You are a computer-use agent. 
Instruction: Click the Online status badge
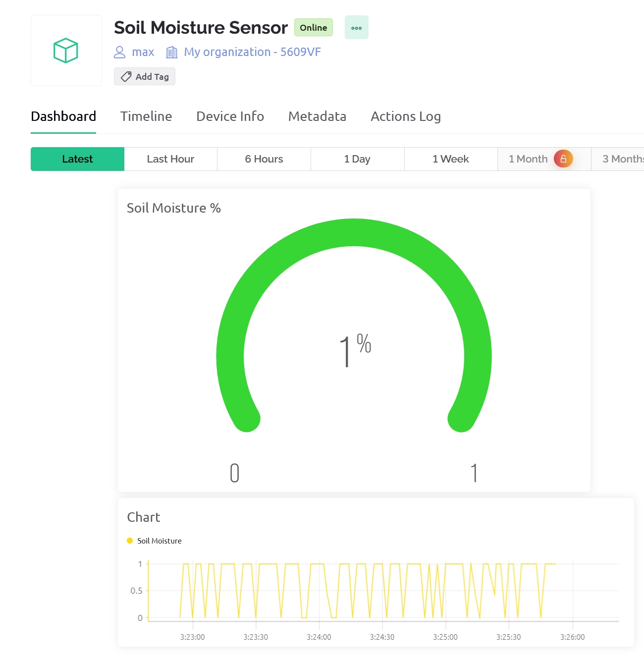point(313,28)
